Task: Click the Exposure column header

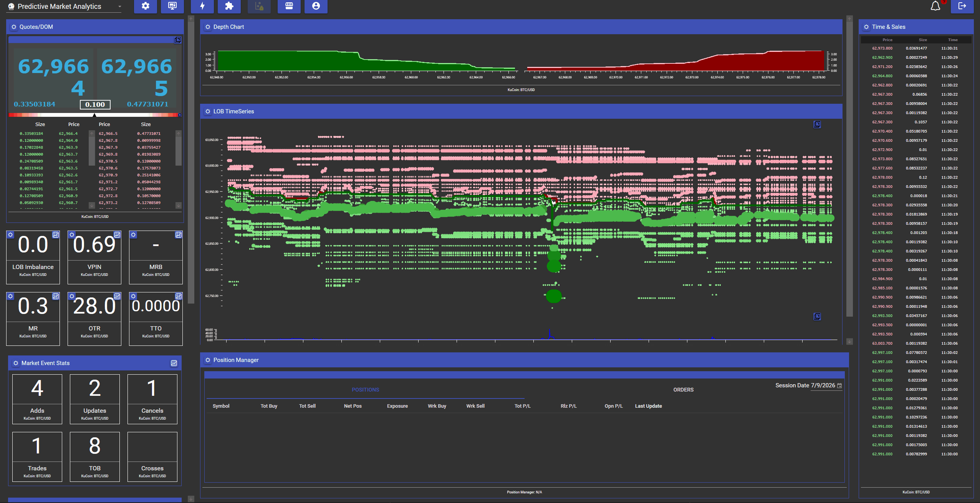Action: [x=397, y=406]
